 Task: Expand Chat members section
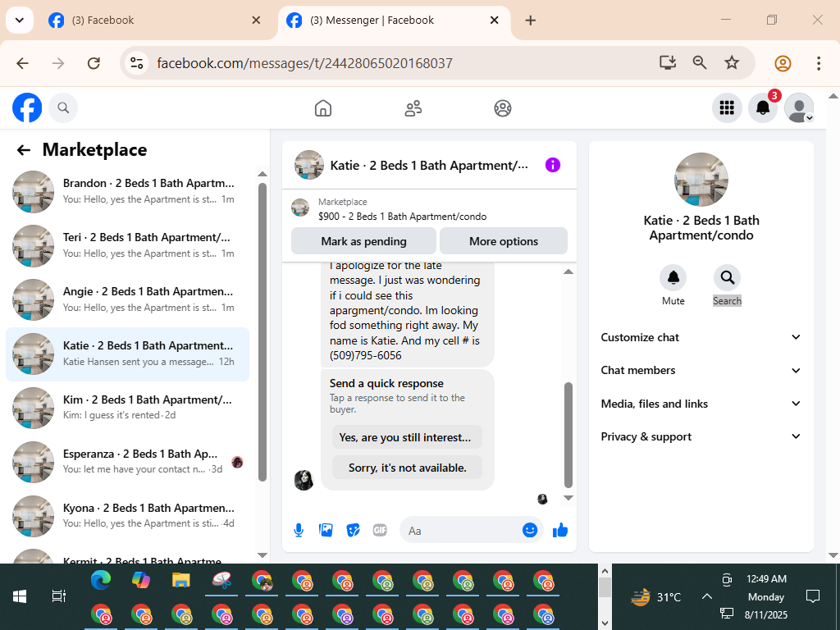tap(701, 370)
